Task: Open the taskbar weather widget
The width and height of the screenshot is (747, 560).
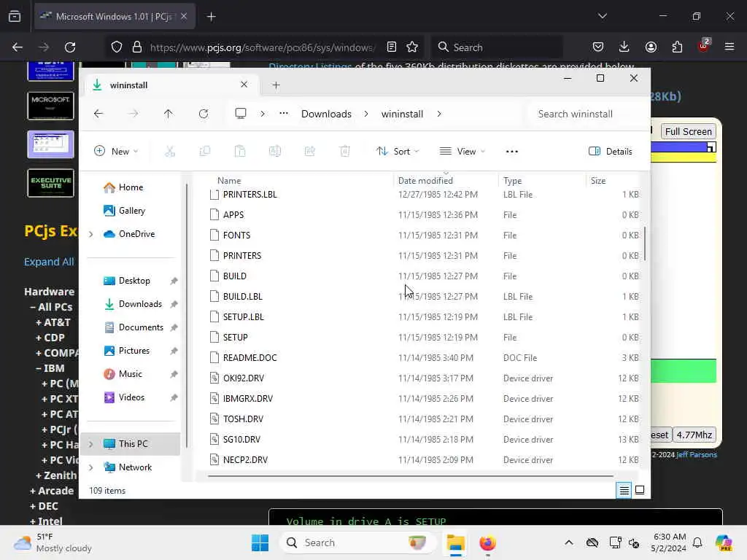Action: [x=53, y=542]
